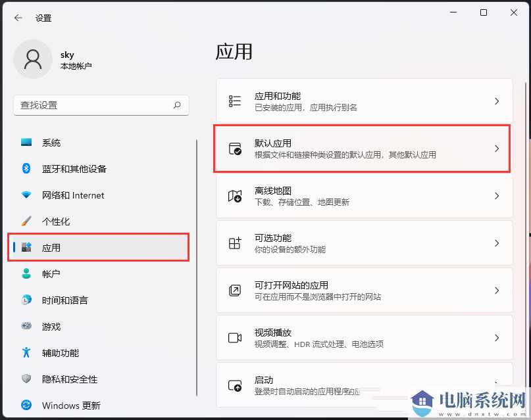Switch to the 系统 section
Screen dimensions: 531x420
tap(51, 143)
